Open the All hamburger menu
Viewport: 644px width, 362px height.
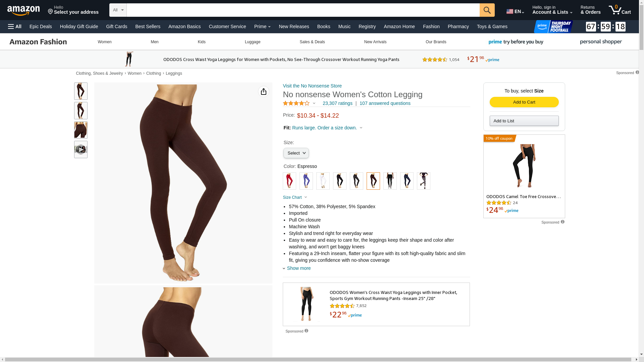[x=15, y=26]
